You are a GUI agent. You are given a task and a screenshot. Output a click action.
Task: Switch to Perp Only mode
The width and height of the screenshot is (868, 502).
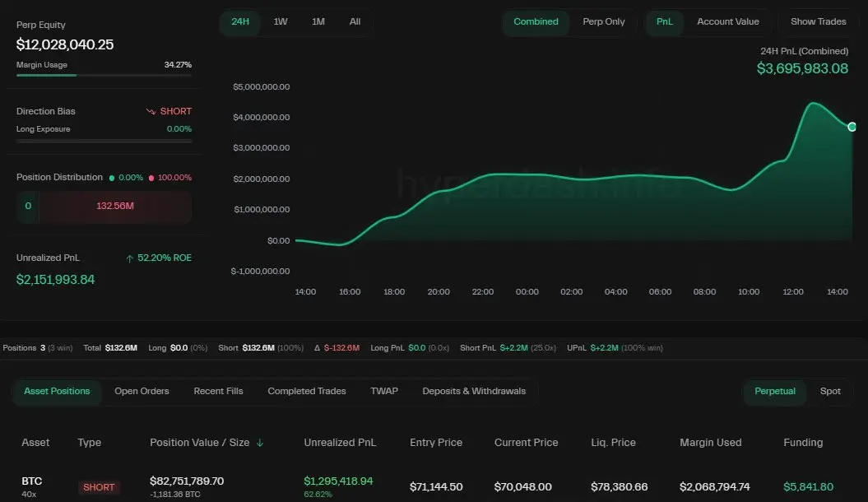603,21
